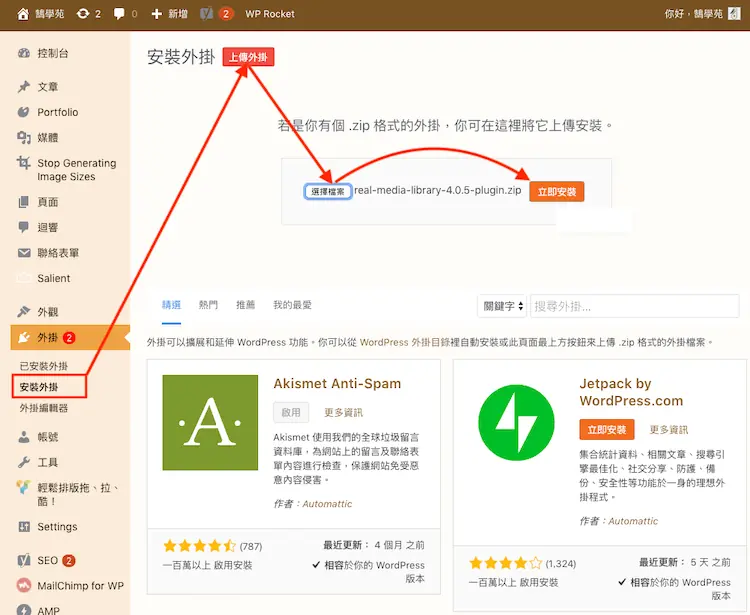
Task: Click the SEO Yoast icon in the sidebar
Action: pos(24,560)
